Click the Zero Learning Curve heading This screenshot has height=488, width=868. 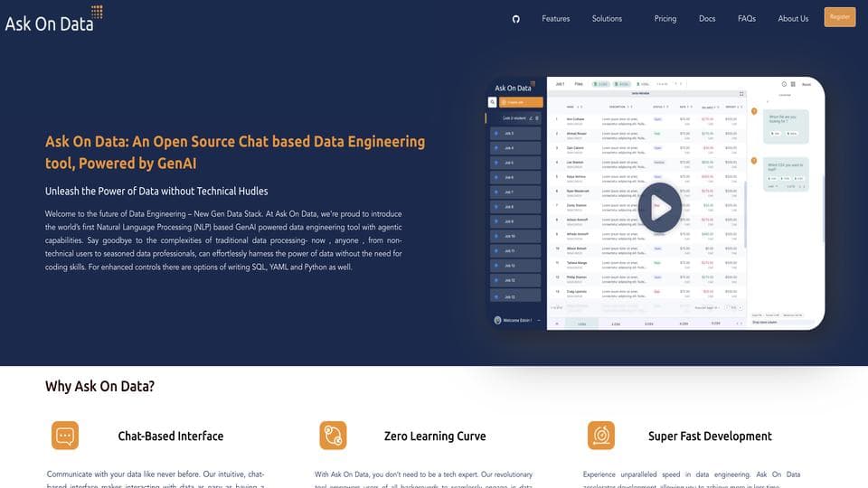coord(435,436)
